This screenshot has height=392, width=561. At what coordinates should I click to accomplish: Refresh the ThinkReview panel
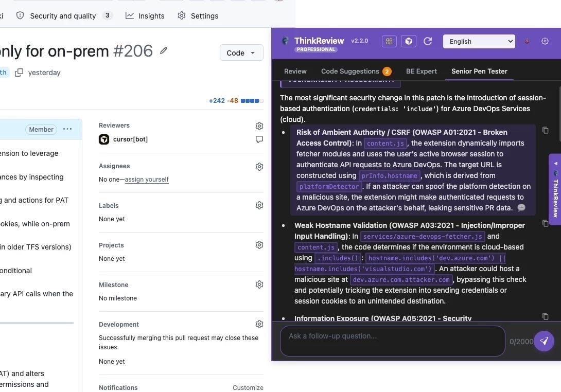tap(428, 41)
